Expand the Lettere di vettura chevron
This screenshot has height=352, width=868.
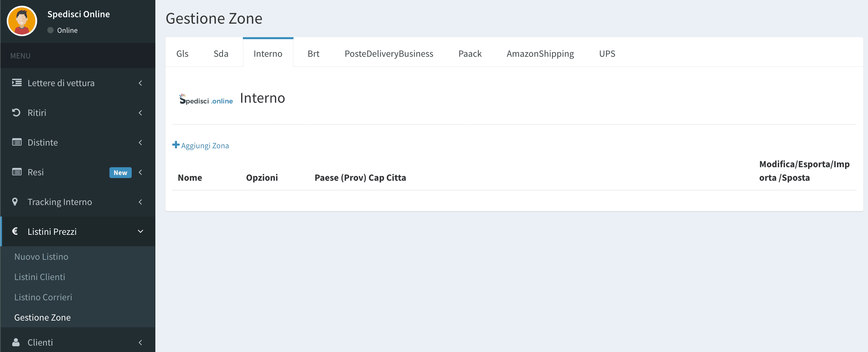click(141, 83)
